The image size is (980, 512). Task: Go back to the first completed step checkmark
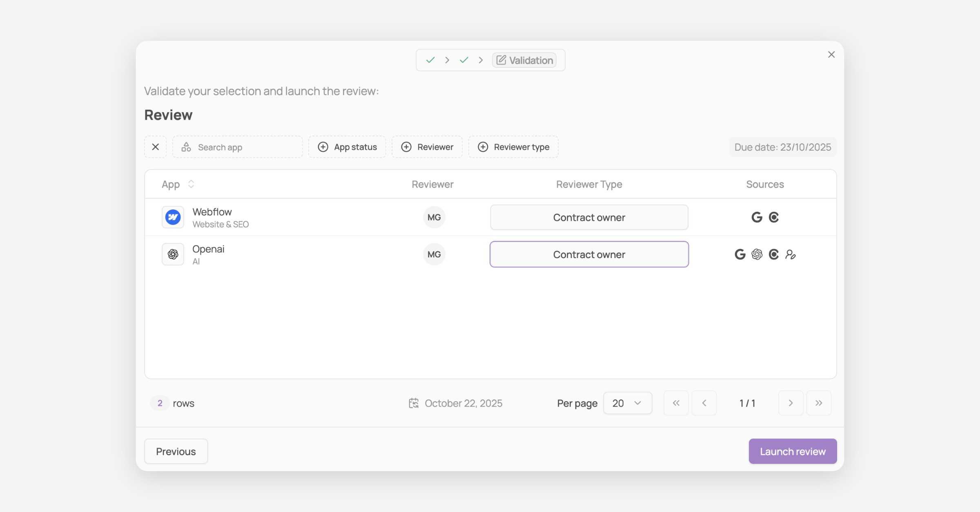(430, 60)
